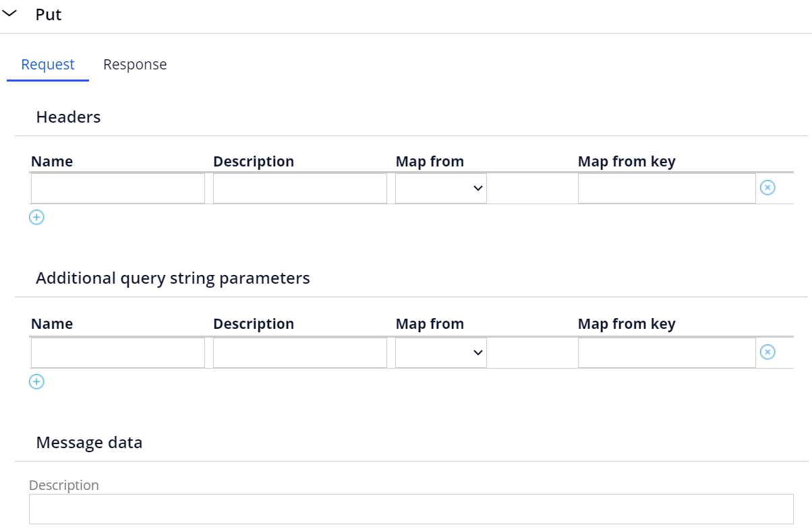Click the Put section heading
Image resolution: width=812 pixels, height=529 pixels.
click(48, 13)
